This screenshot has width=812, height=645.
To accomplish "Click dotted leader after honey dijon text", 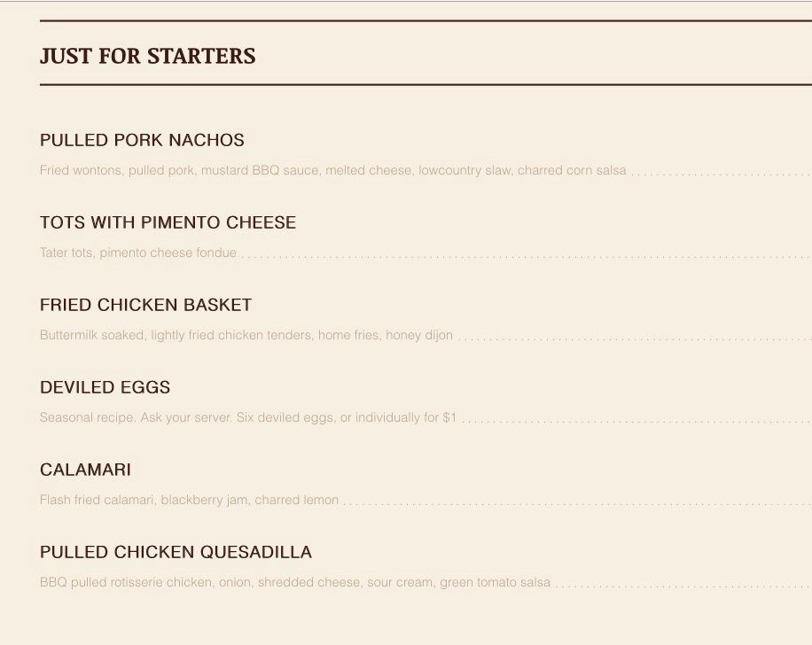I will click(x=634, y=338).
